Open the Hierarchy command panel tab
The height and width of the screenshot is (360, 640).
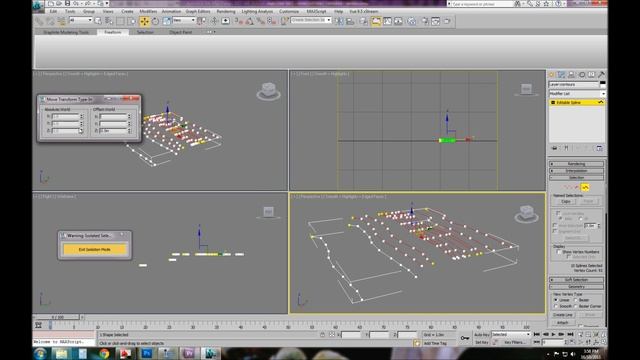(x=571, y=75)
